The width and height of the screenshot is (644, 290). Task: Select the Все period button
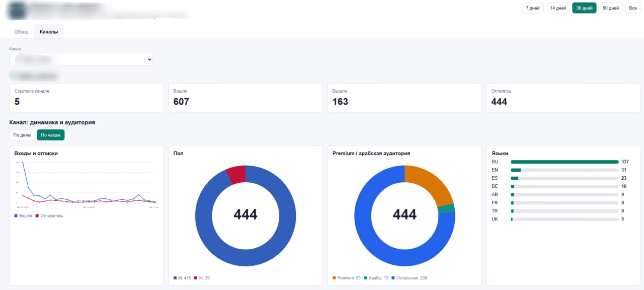click(633, 8)
